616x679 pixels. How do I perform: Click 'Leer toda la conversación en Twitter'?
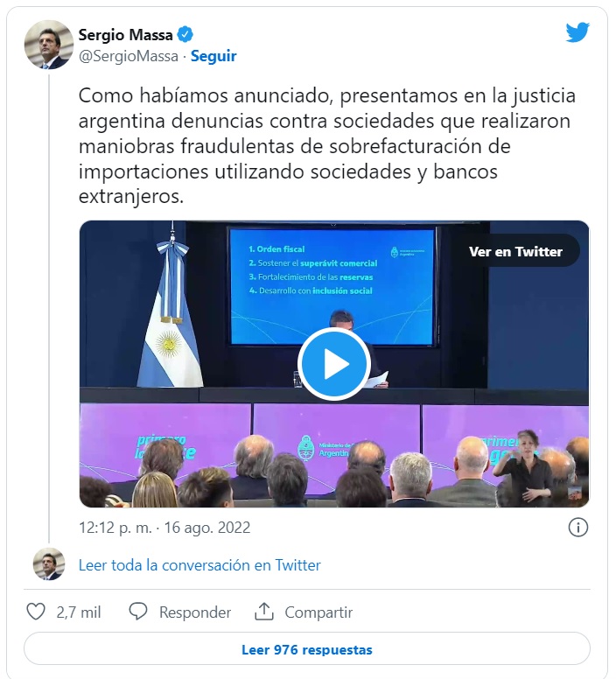click(199, 565)
